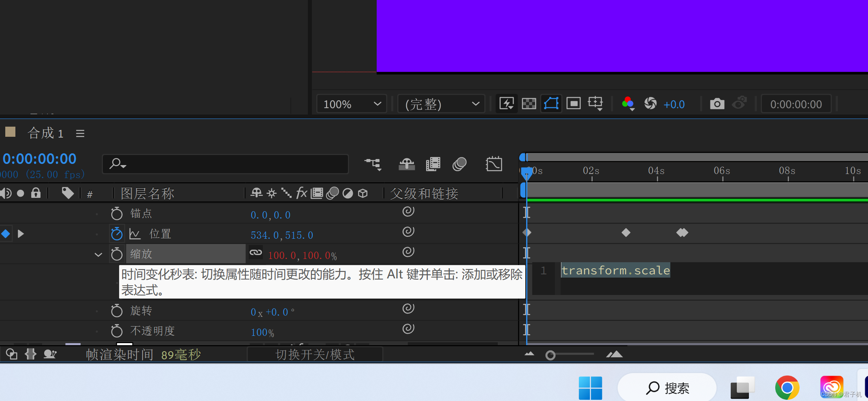This screenshot has width=868, height=401.
Task: Open the show channel RGB color icon
Action: pos(628,104)
